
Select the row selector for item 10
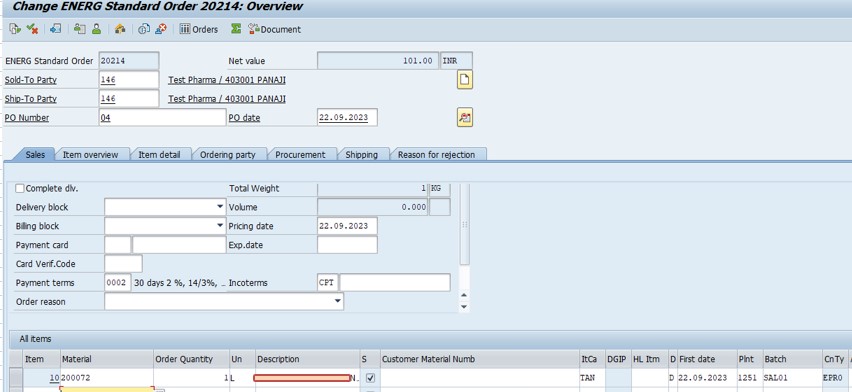16,377
